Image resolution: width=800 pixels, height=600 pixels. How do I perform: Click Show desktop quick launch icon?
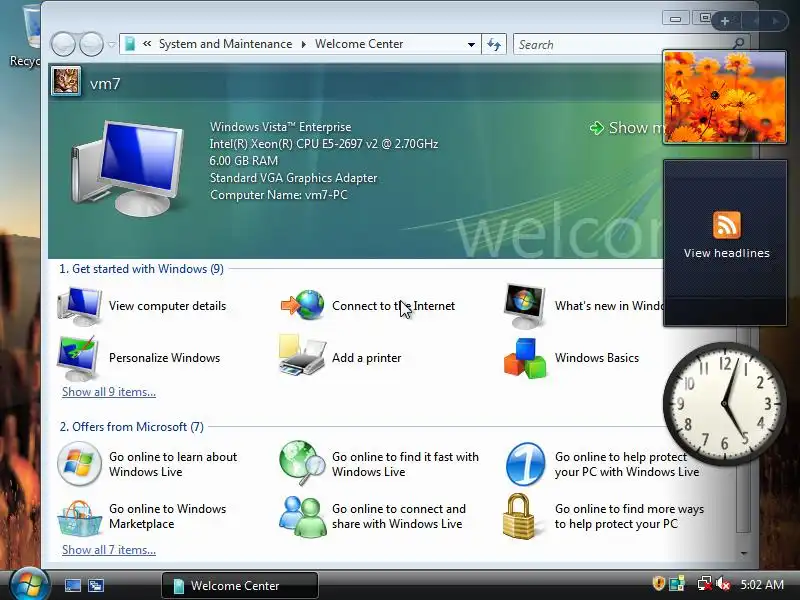pos(72,585)
